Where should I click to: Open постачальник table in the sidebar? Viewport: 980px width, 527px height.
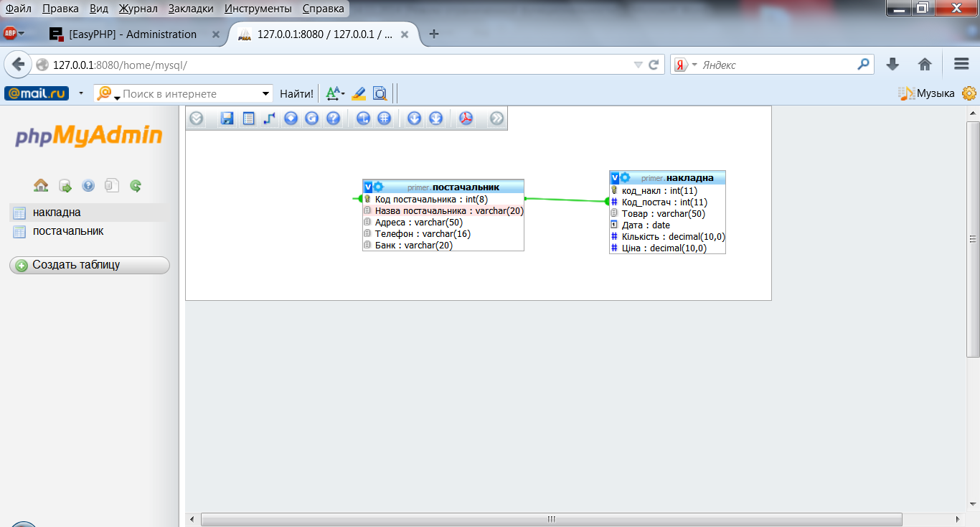pos(68,231)
